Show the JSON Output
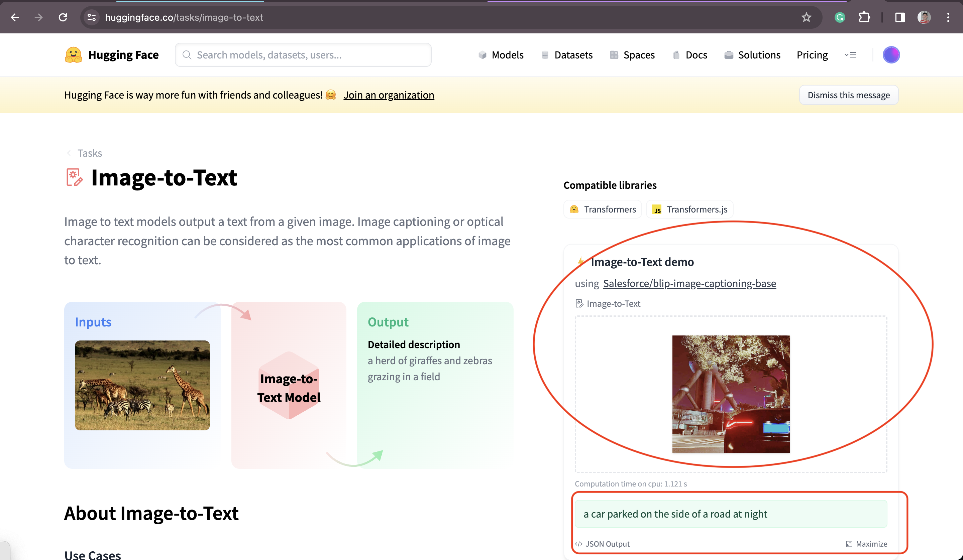 click(602, 544)
